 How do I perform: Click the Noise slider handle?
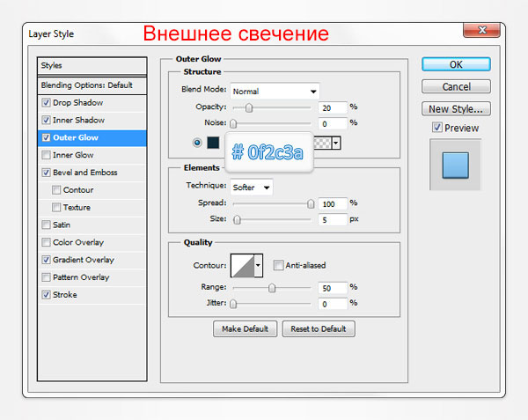233,123
